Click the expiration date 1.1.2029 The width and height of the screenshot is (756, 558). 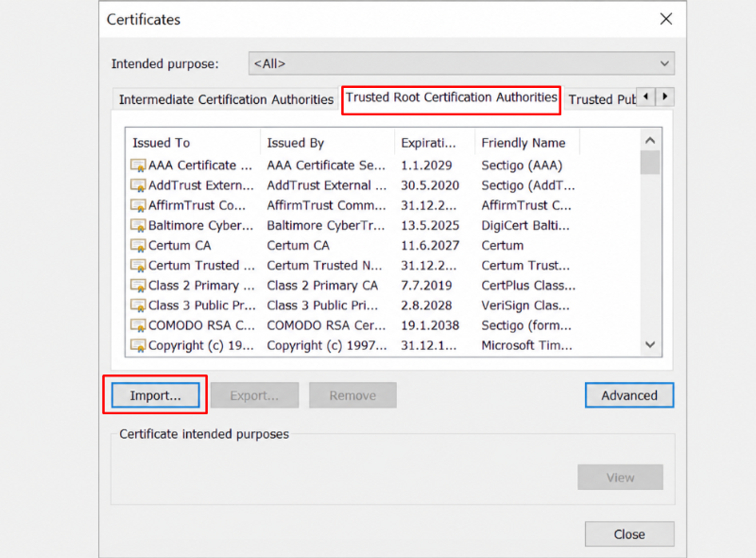pos(427,166)
